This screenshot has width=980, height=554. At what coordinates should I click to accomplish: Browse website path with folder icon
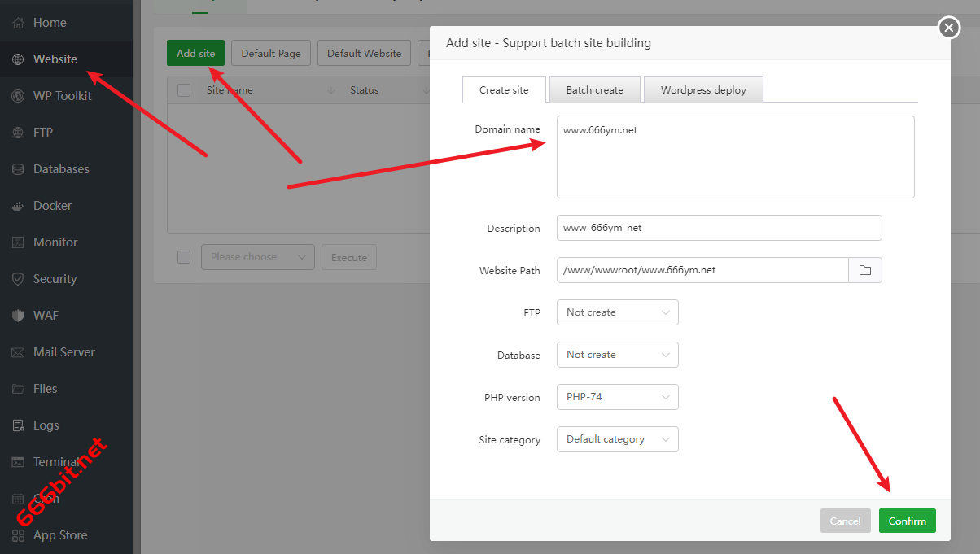(x=864, y=270)
